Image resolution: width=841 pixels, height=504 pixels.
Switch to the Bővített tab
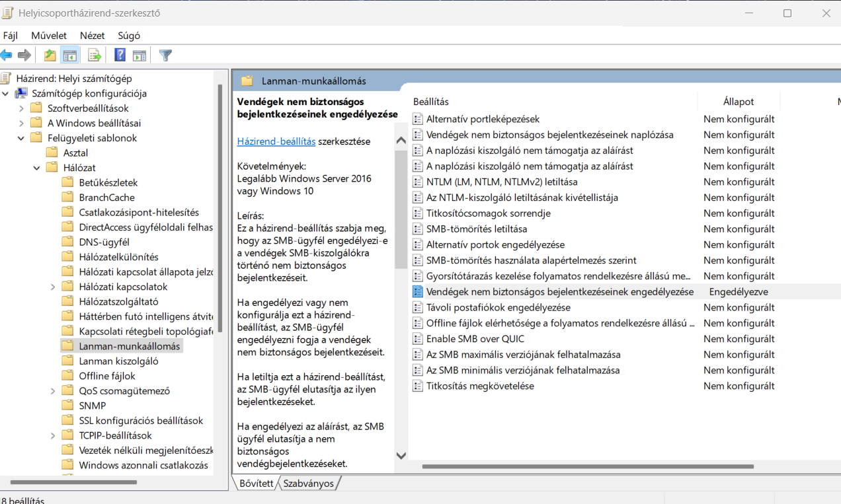click(257, 483)
